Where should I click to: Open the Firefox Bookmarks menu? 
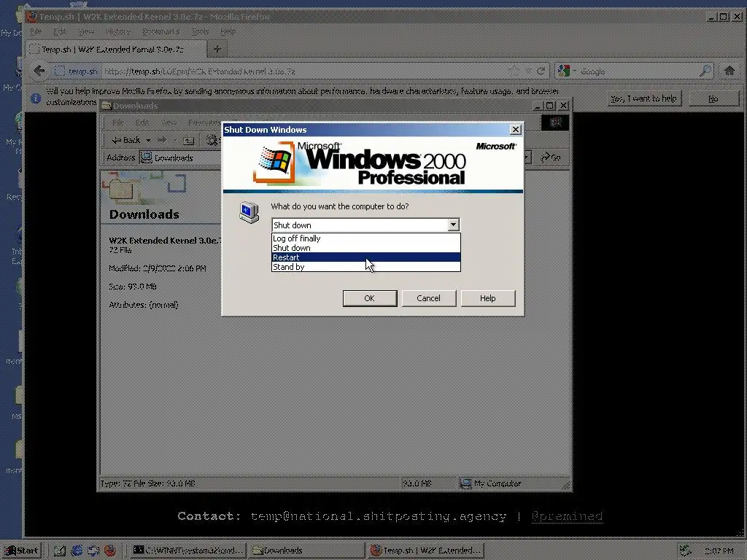click(x=160, y=32)
